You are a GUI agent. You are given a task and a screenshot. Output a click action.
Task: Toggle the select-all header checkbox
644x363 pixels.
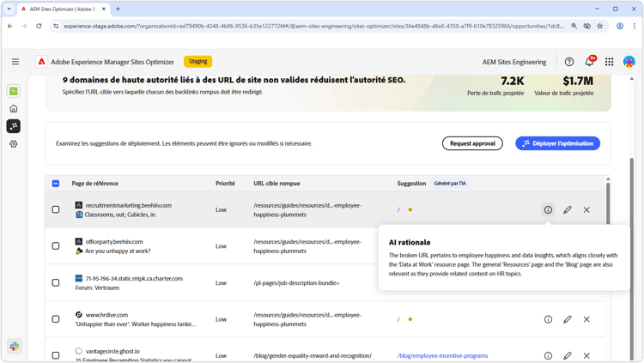(56, 184)
